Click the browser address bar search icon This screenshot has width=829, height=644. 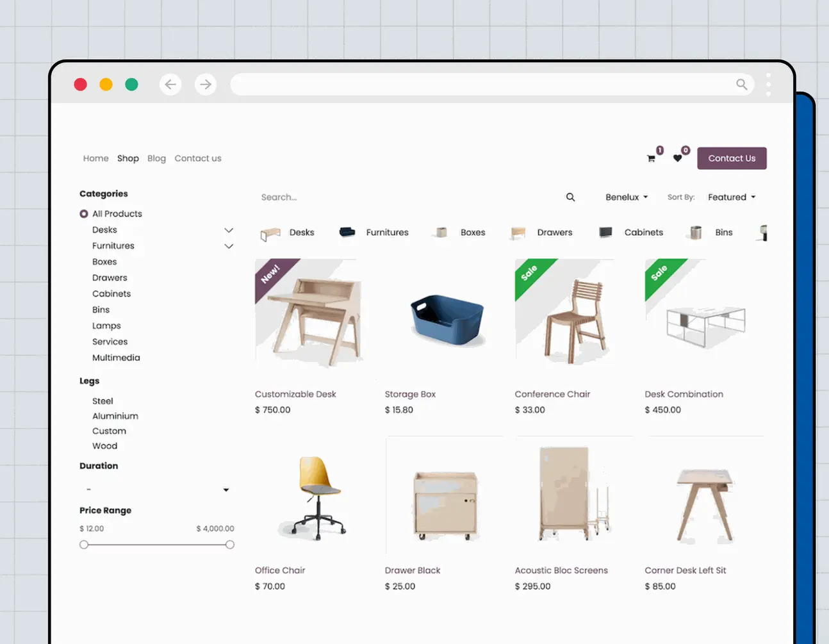click(741, 84)
